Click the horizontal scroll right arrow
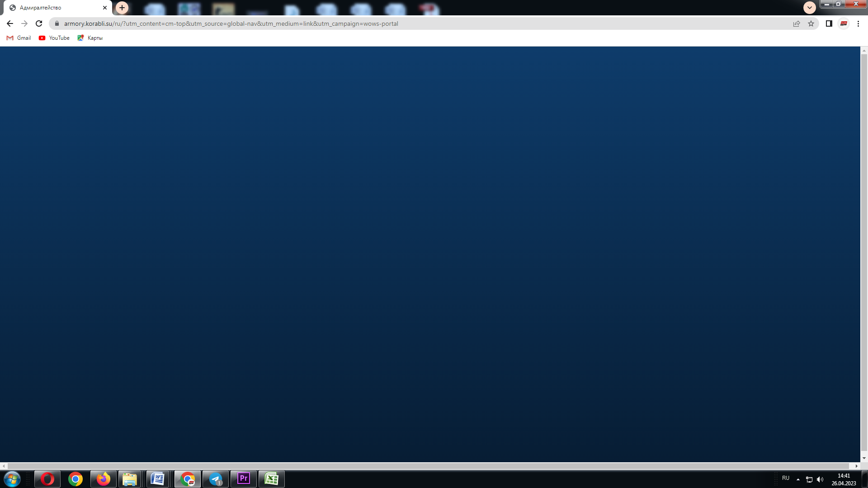This screenshot has height=488, width=868. coord(856,466)
